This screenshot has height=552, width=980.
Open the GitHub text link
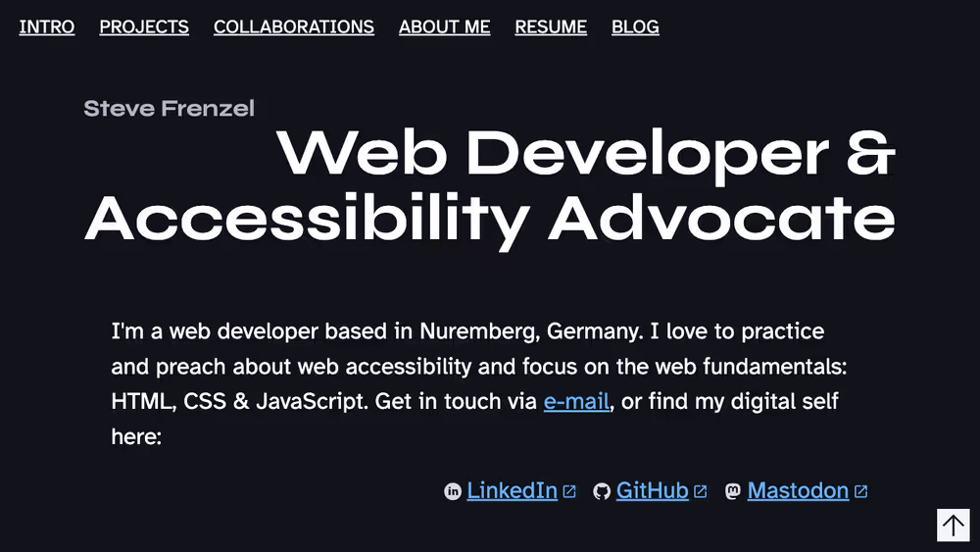(x=652, y=491)
